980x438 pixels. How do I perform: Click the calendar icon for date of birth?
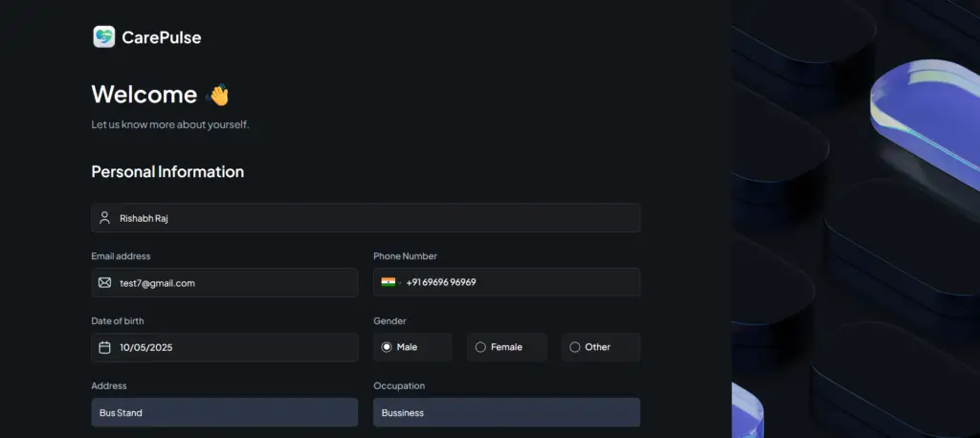pos(104,348)
